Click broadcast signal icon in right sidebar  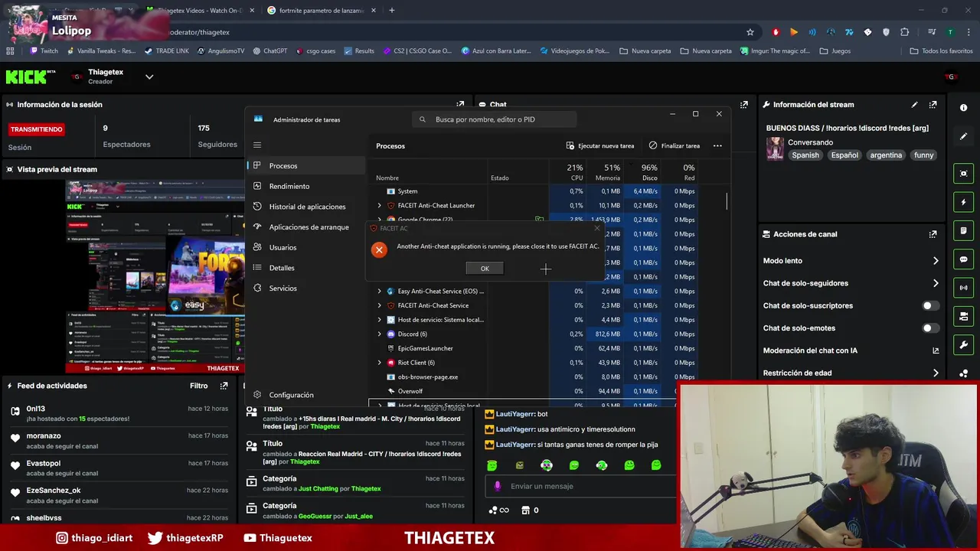pos(963,288)
